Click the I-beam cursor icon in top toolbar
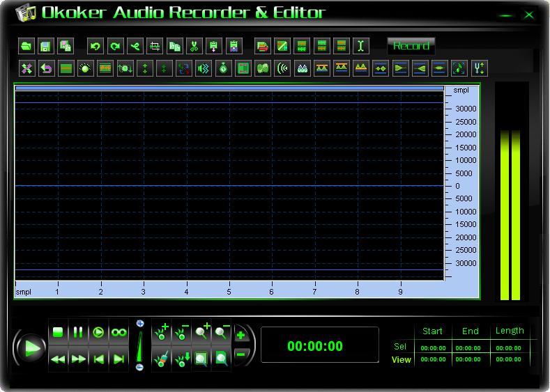The height and width of the screenshot is (392, 550). [361, 46]
